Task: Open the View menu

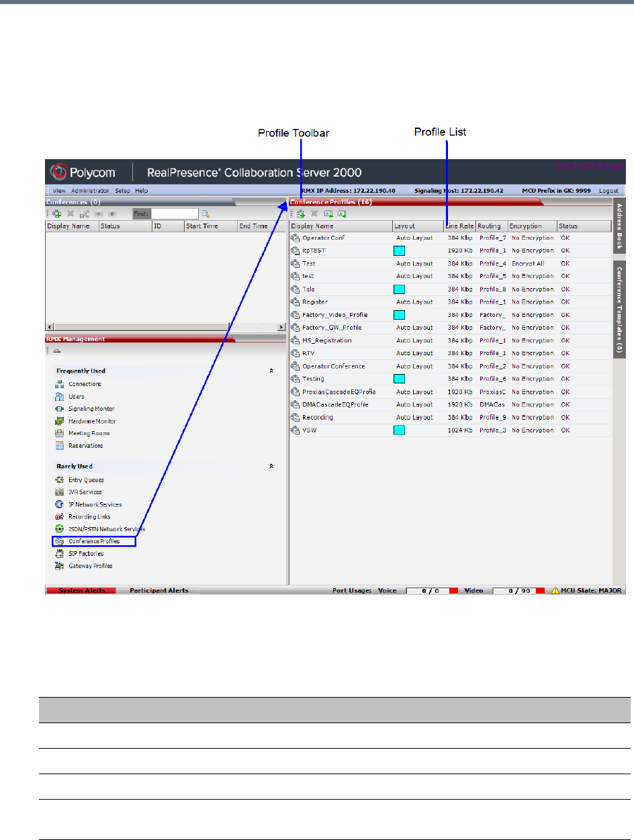Action: (59, 191)
